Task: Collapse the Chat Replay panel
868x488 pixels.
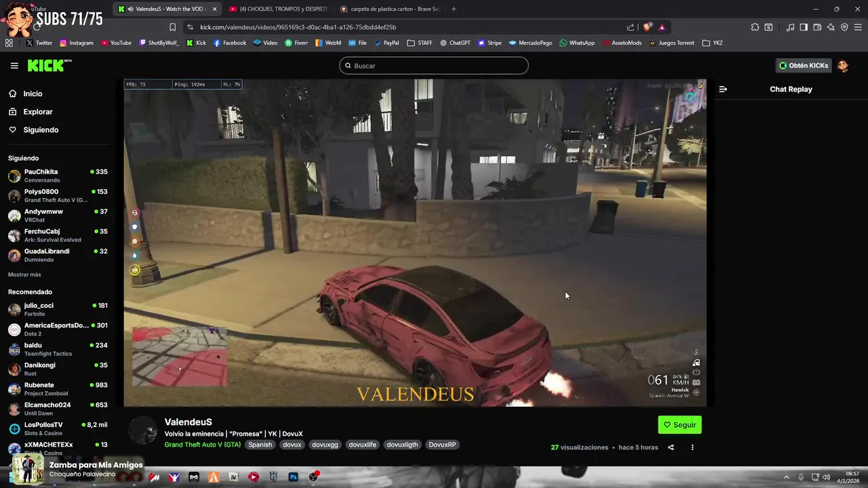Action: (x=723, y=89)
